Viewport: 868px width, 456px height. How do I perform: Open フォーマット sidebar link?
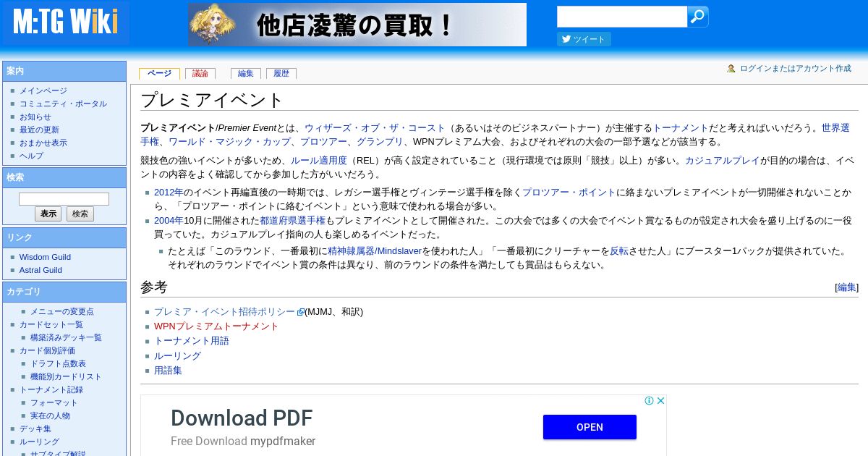click(x=54, y=402)
